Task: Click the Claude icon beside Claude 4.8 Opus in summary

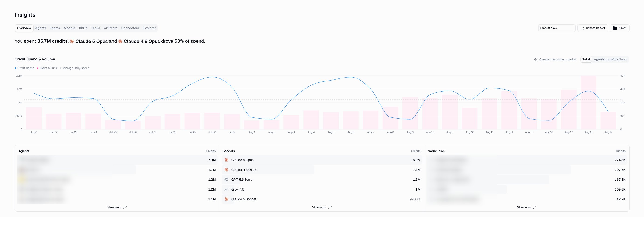Action: [120, 42]
